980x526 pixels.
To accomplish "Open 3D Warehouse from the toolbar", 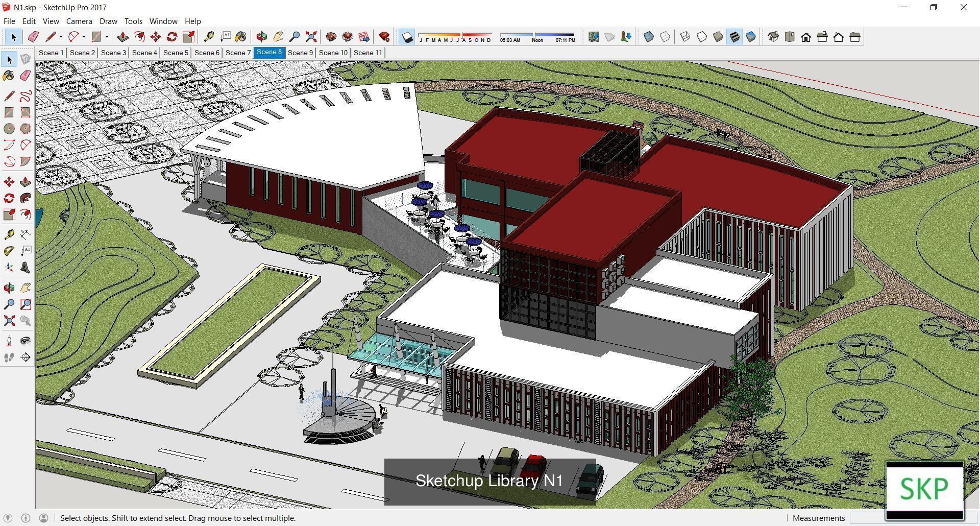I will 331,37.
